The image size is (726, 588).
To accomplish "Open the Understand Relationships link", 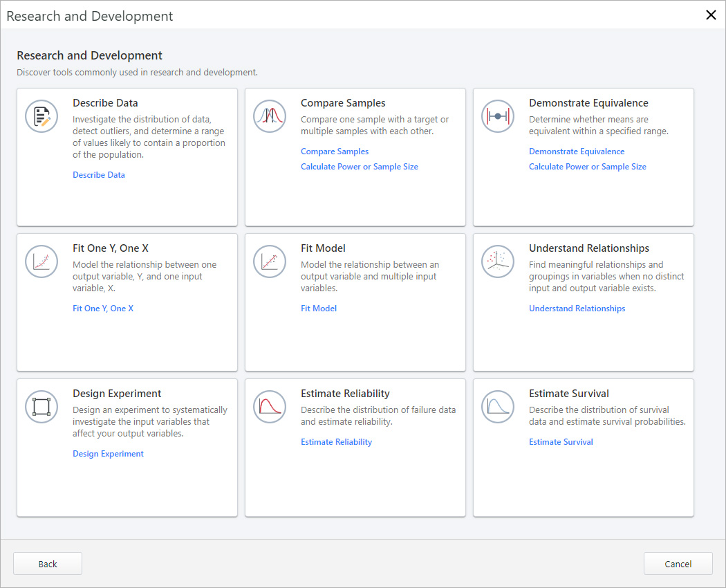I will point(577,308).
